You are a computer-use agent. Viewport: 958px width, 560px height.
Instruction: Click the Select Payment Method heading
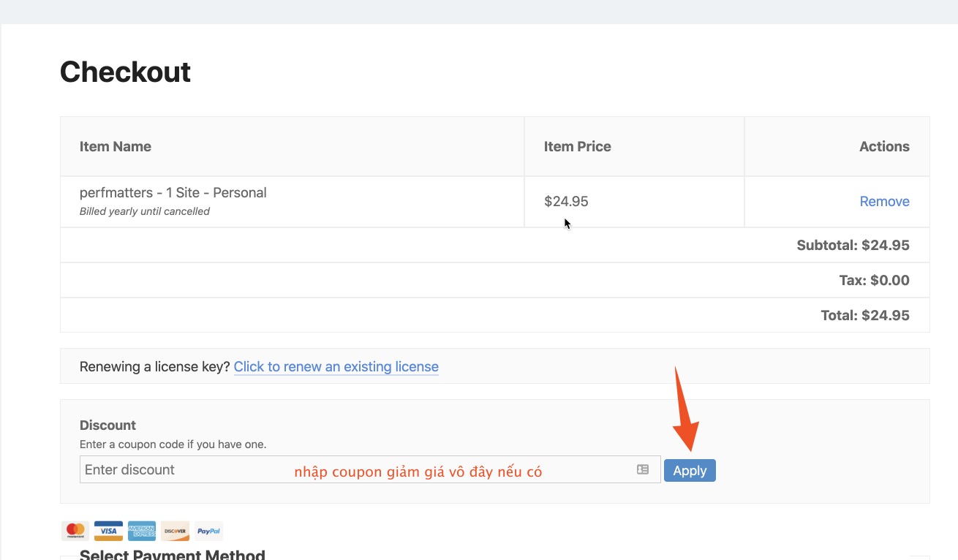click(172, 554)
